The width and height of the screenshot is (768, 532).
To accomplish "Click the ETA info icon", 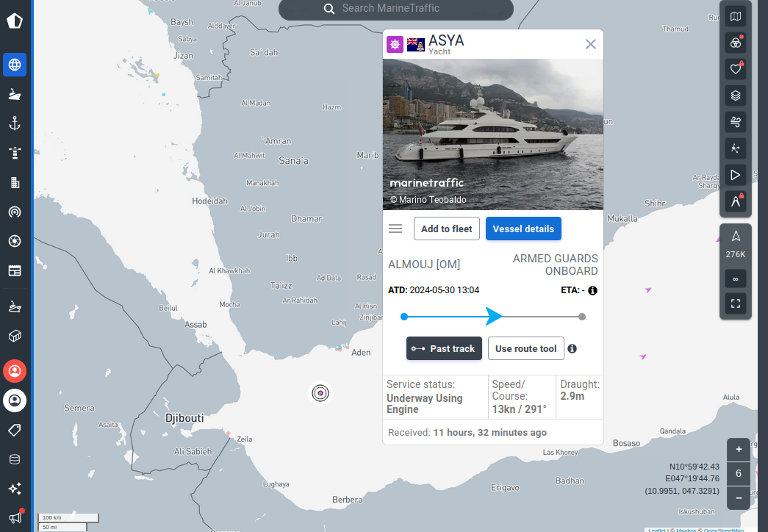I will click(x=592, y=290).
